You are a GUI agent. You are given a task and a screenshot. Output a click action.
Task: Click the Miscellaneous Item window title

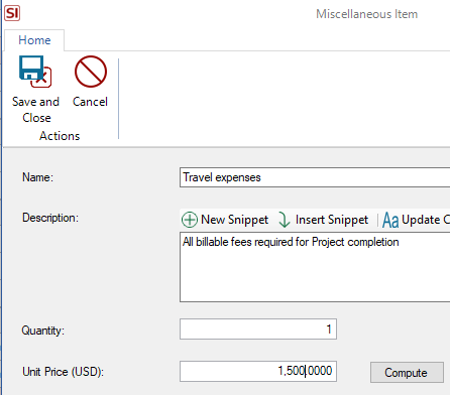[x=367, y=14]
